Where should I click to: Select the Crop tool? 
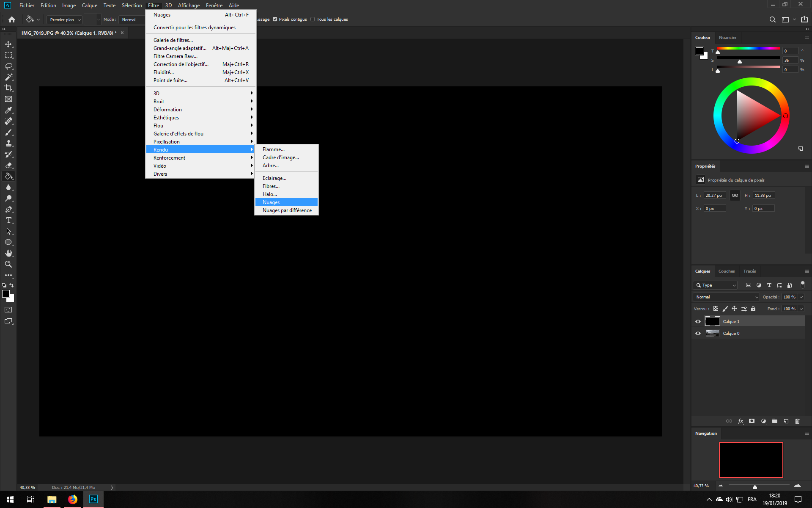point(8,88)
